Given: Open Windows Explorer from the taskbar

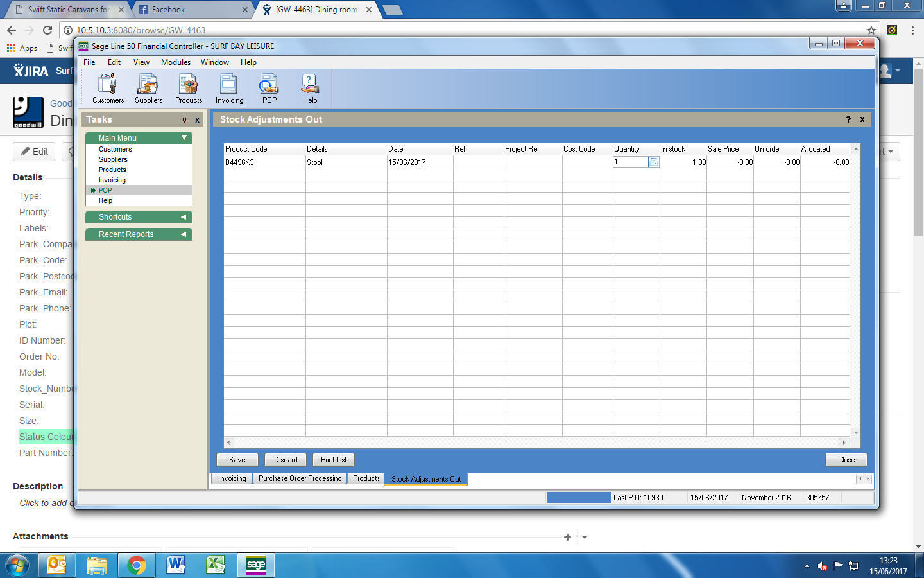Looking at the screenshot, I should (96, 565).
